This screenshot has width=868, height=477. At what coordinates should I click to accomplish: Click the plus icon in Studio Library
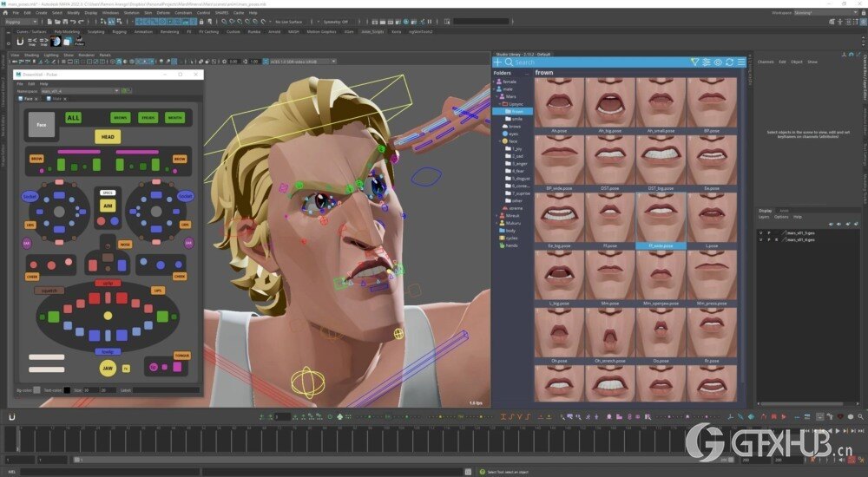tap(497, 62)
